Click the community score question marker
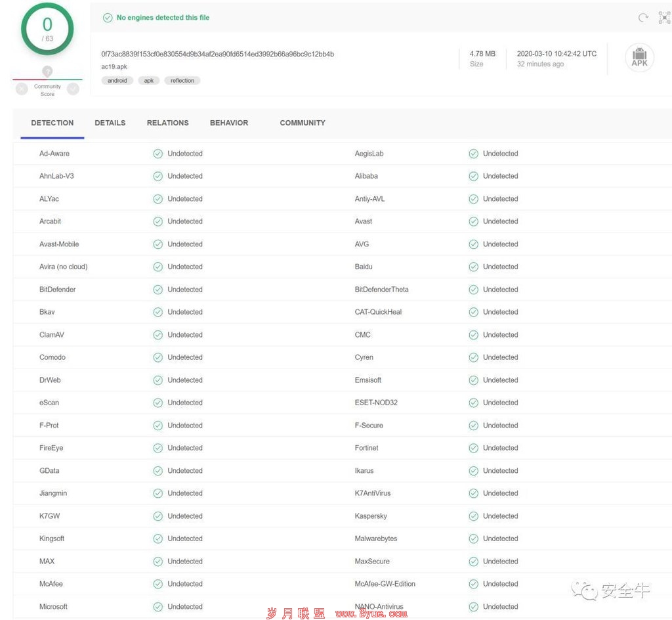The width and height of the screenshot is (672, 620). click(47, 71)
